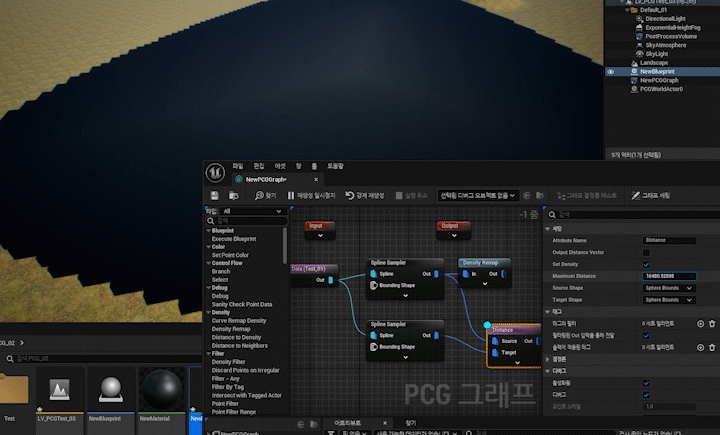Select the NewPCGGraph editor tab
Image resolution: width=720 pixels, height=435 pixels.
(x=266, y=180)
